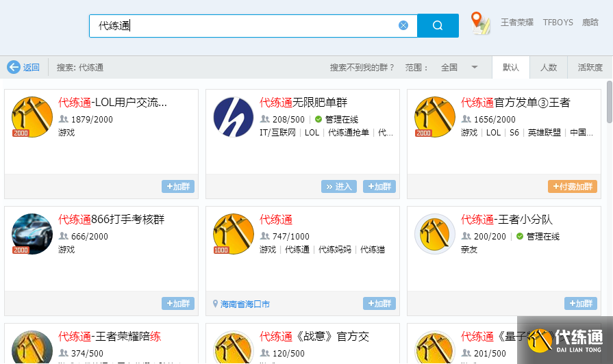Select the 默认 sort tab

click(511, 68)
